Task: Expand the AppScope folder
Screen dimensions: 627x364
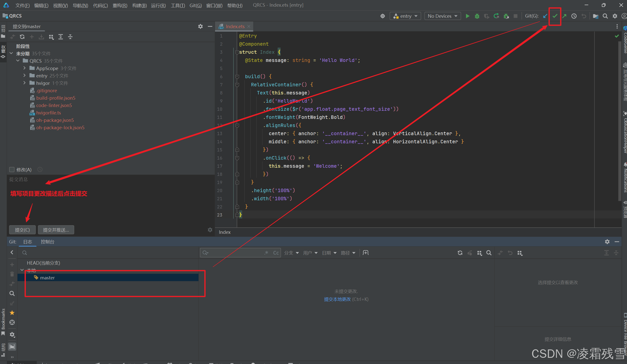Action: 24,68
